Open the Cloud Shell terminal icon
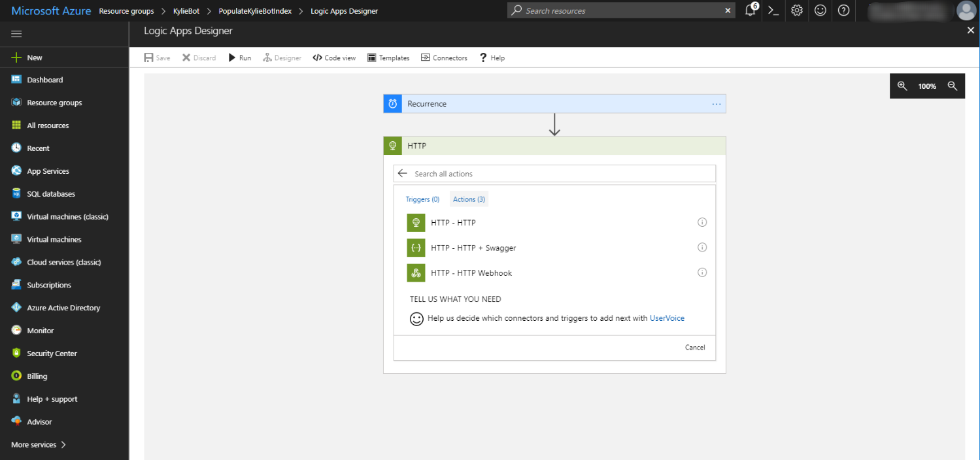Image resolution: width=980 pixels, height=460 pixels. pyautogui.click(x=773, y=10)
